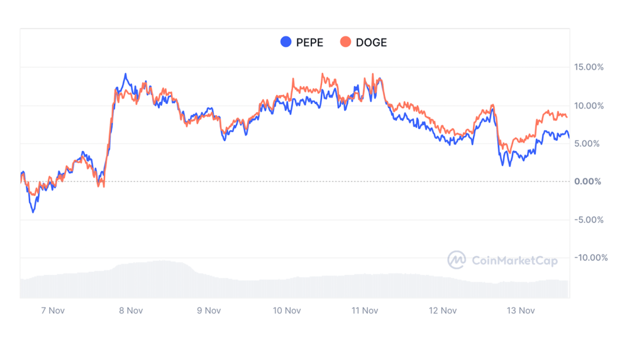This screenshot has height=341, width=644.
Task: Toggle the PEPE series label
Action: (309, 43)
